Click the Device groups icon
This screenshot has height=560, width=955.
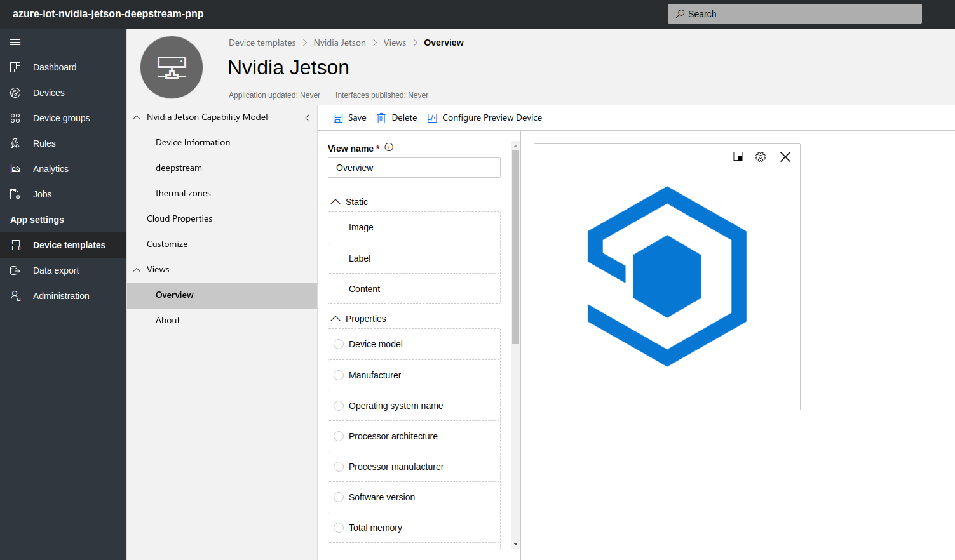15,118
